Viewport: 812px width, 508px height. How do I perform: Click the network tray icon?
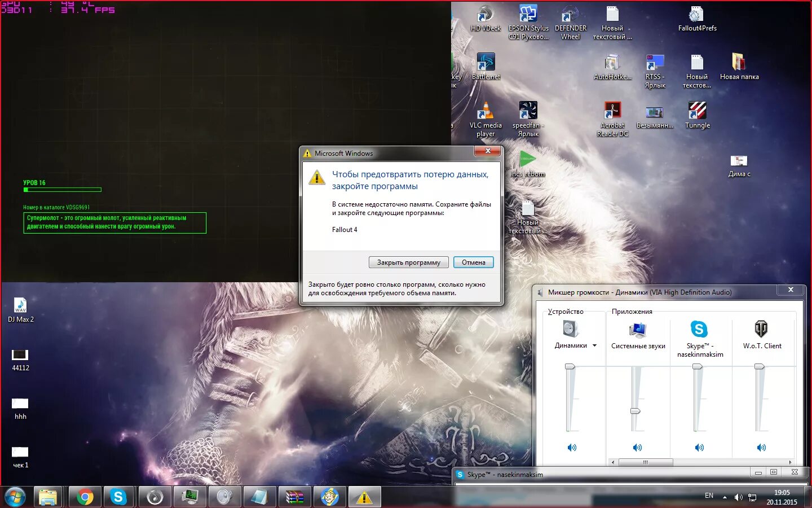point(752,497)
